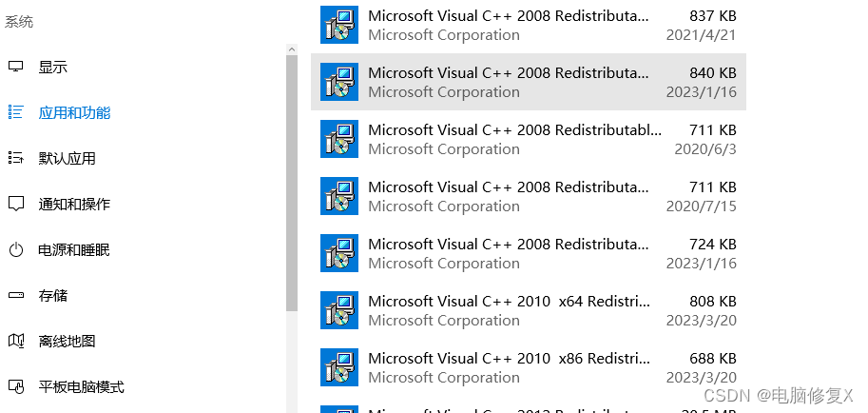Select Visual C++ 2008 entry sized 724 KB
The image size is (868, 413).
528,253
